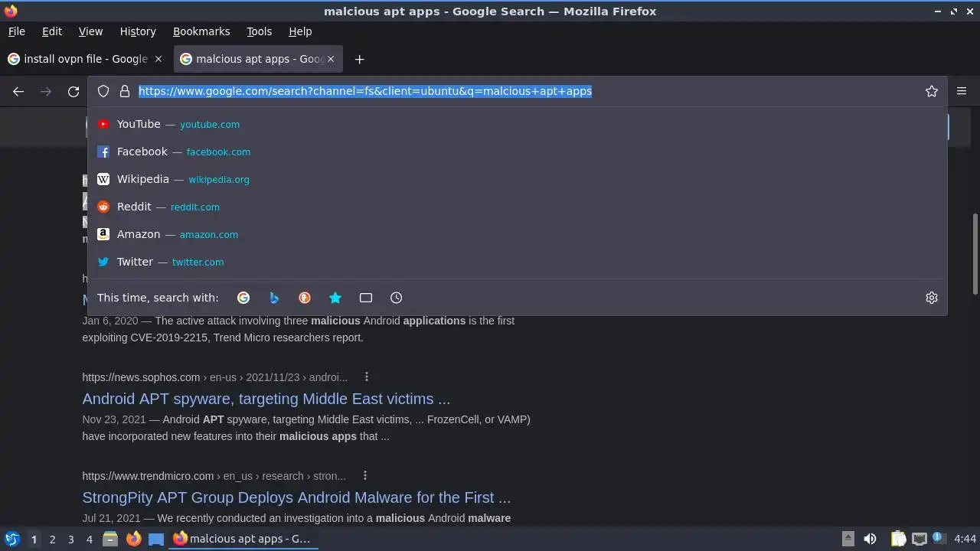Close the 'install ovpn file' tab
This screenshot has height=551, width=980.
coord(158,59)
